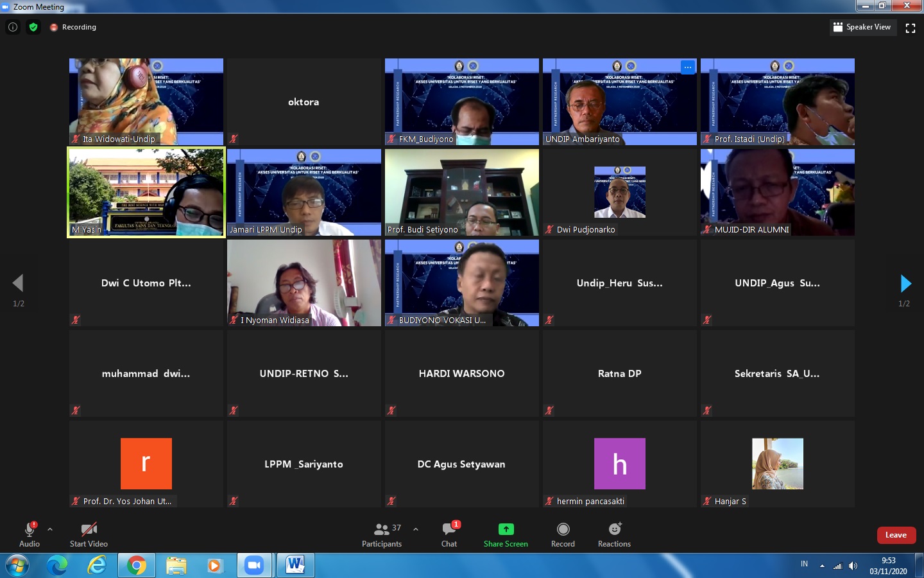Toggle meeting Record button

click(x=563, y=534)
